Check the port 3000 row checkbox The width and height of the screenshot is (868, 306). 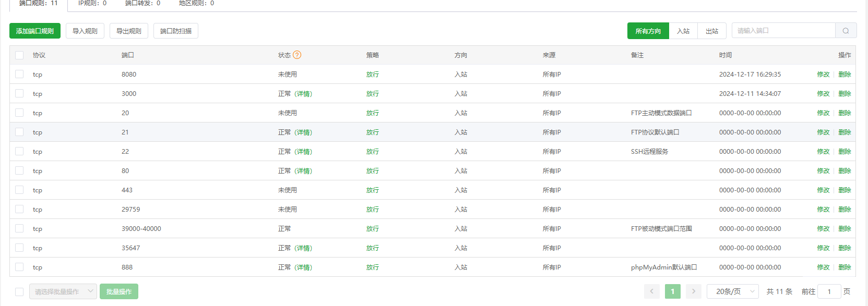pyautogui.click(x=19, y=93)
